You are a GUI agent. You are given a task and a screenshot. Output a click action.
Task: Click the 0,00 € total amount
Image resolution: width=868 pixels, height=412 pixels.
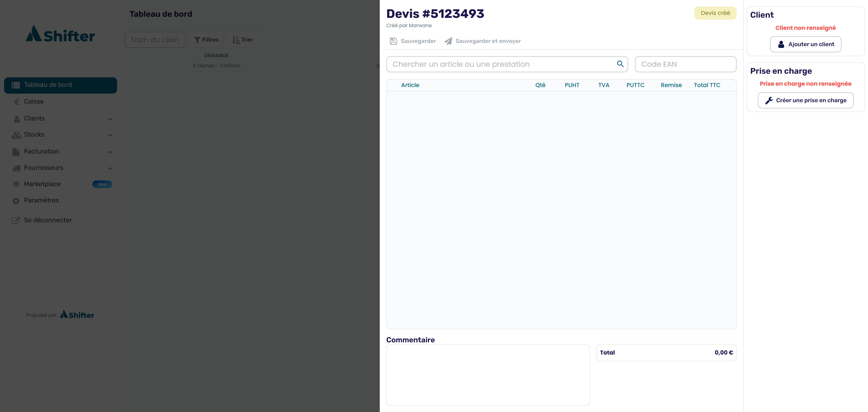coord(723,353)
